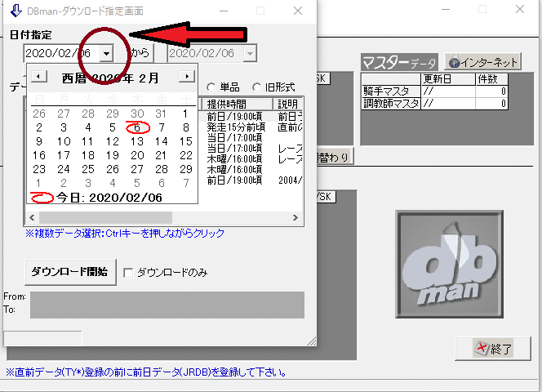Click the partially hidden 替わり button
The image size is (542, 392).
coord(334,157)
